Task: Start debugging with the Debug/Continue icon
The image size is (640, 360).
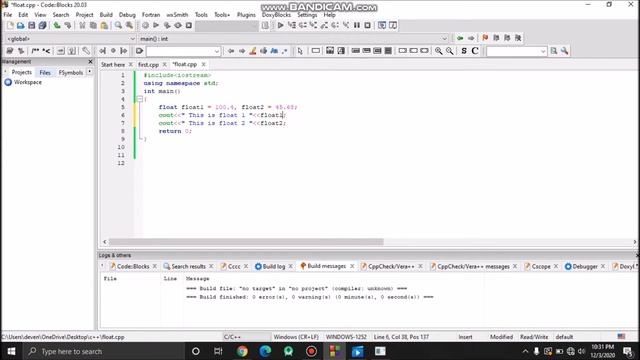Action: coord(280,25)
